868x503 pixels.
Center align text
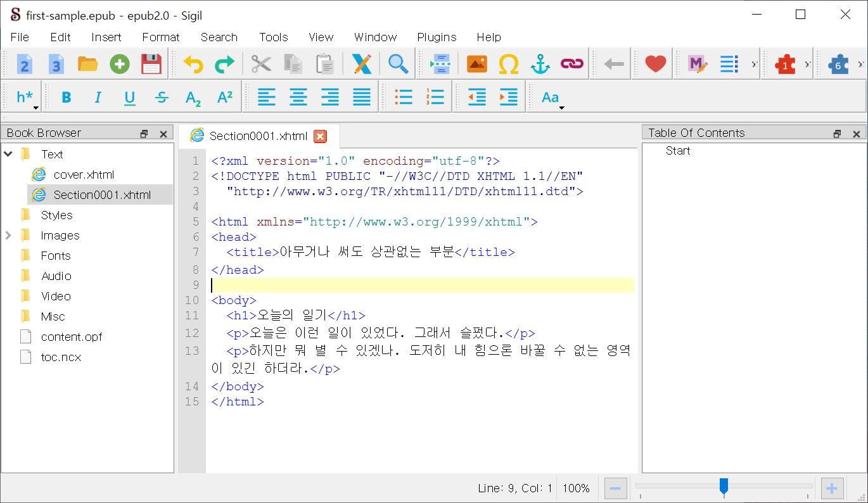pos(298,97)
